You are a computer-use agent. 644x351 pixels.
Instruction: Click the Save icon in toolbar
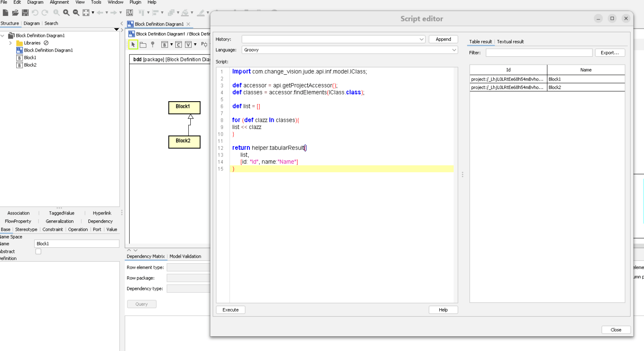coord(25,12)
